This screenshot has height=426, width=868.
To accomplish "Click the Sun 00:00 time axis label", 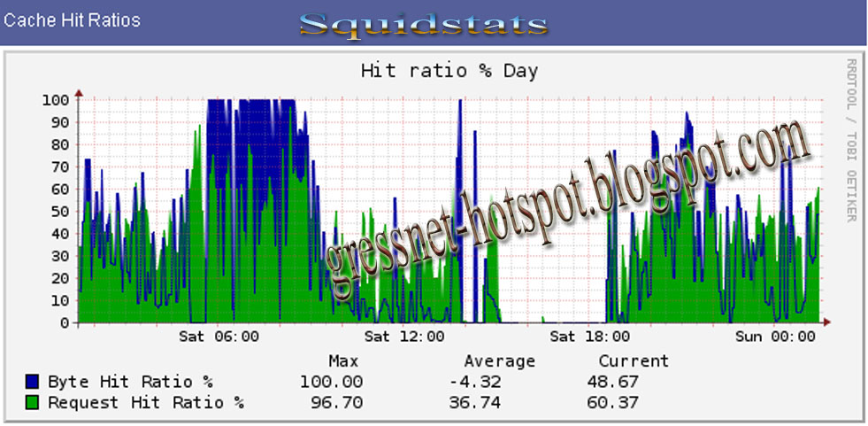I will click(x=775, y=337).
